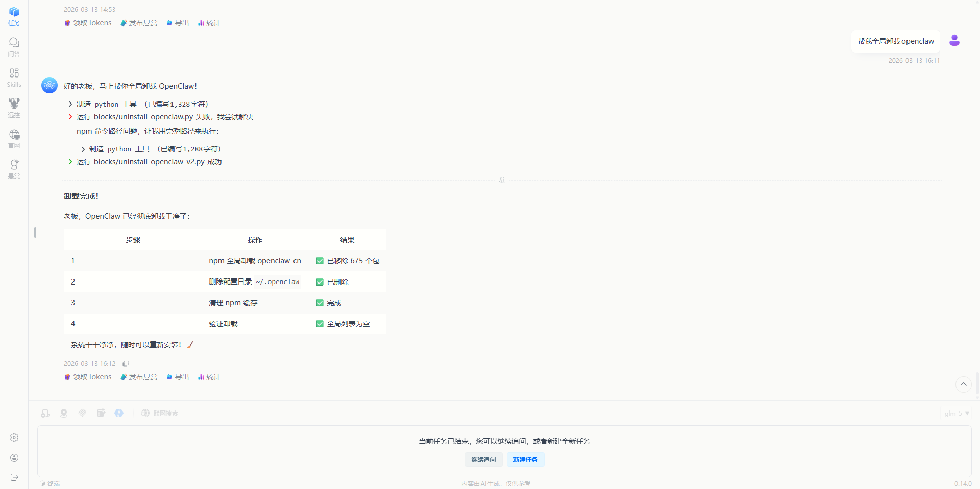980x489 pixels.
Task: Click the vertical scrollbar on the right edge
Action: click(977, 383)
